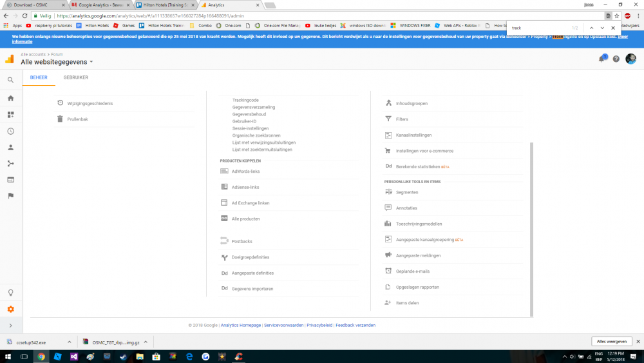Open the Audience person icon
This screenshot has height=363, width=644.
pos(11,147)
